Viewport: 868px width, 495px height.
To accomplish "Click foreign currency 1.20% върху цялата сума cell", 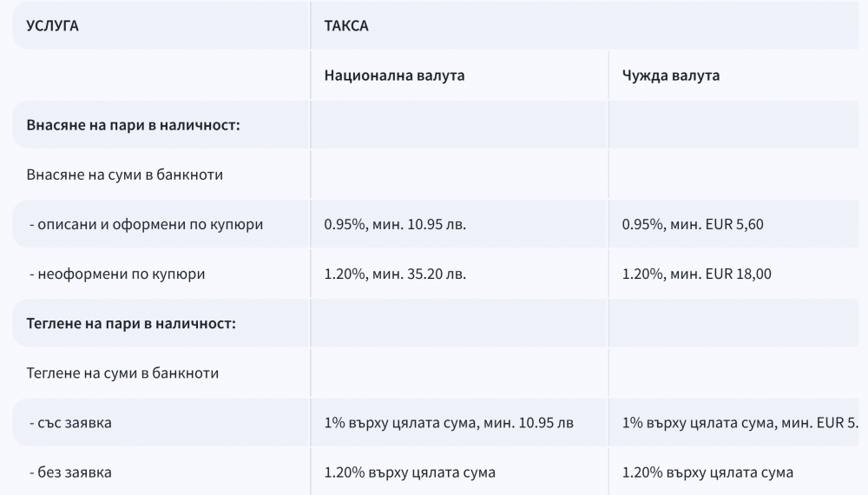I will click(x=707, y=472).
